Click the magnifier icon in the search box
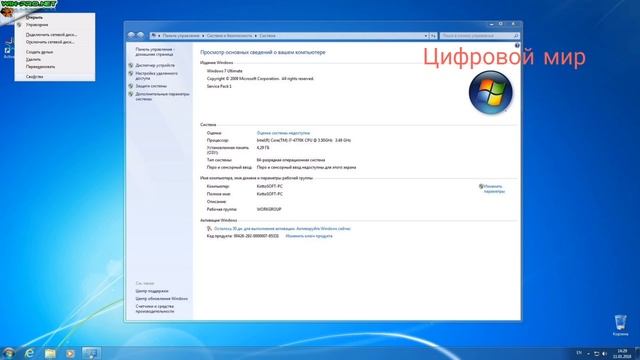640x360 pixels. pos(516,36)
